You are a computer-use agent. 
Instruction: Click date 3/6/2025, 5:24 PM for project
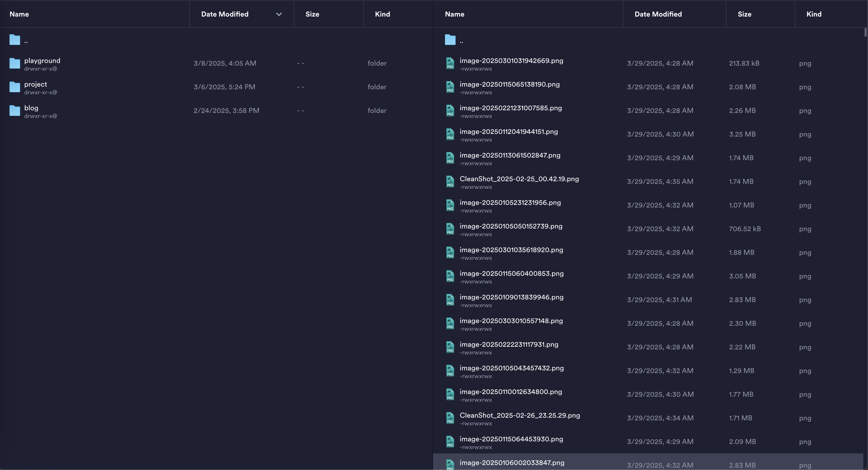[x=225, y=87]
